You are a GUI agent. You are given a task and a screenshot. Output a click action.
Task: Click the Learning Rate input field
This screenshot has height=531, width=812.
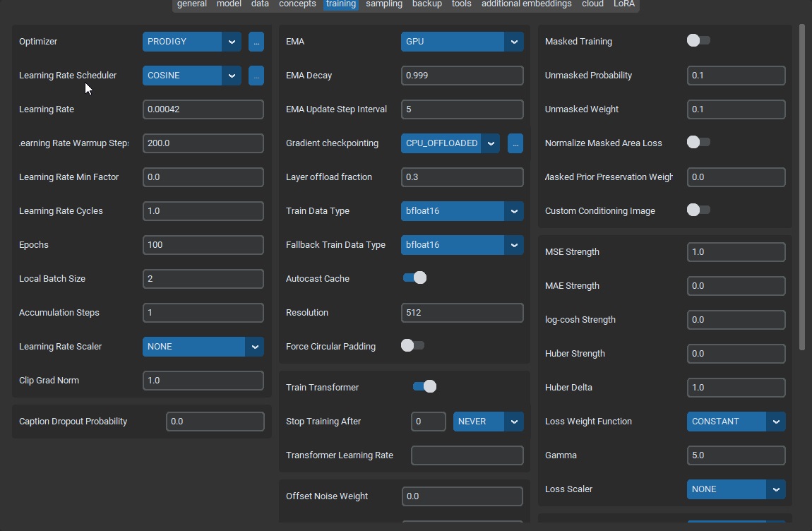pyautogui.click(x=203, y=109)
